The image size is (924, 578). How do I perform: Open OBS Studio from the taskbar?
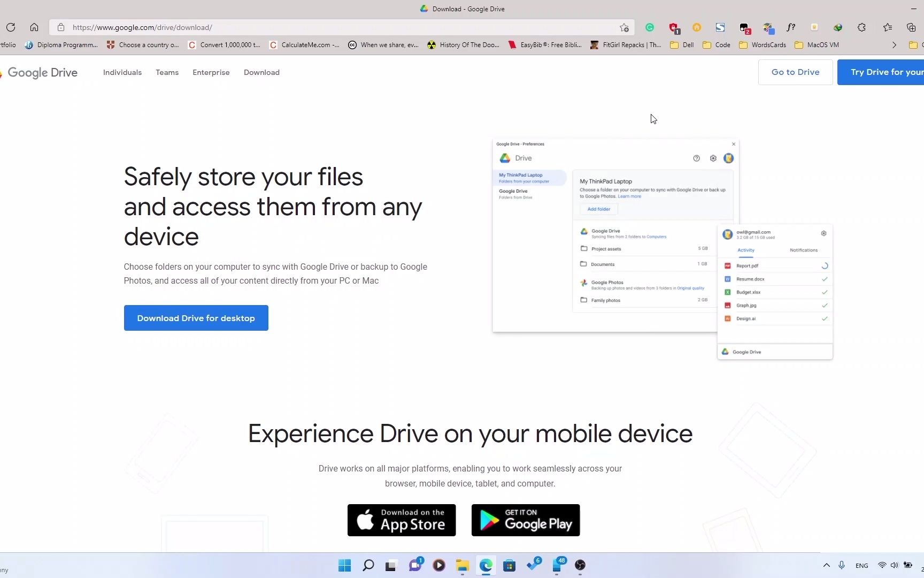pyautogui.click(x=580, y=565)
